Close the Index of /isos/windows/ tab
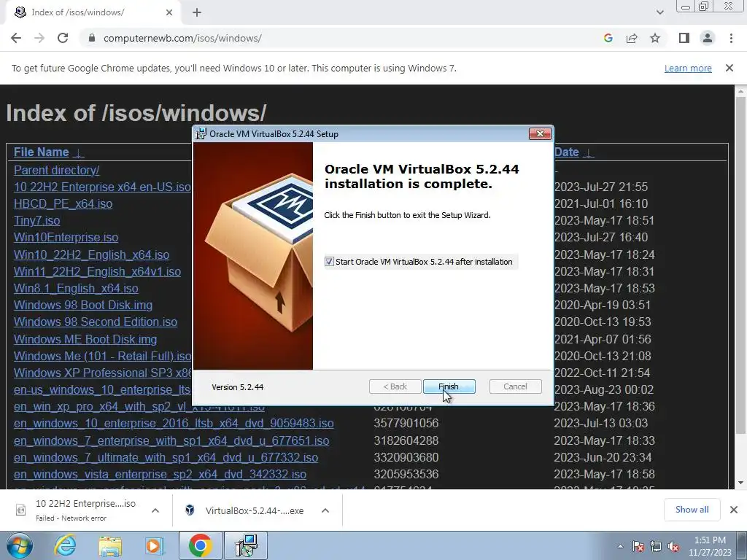Image resolution: width=747 pixels, height=560 pixels. coord(169,12)
